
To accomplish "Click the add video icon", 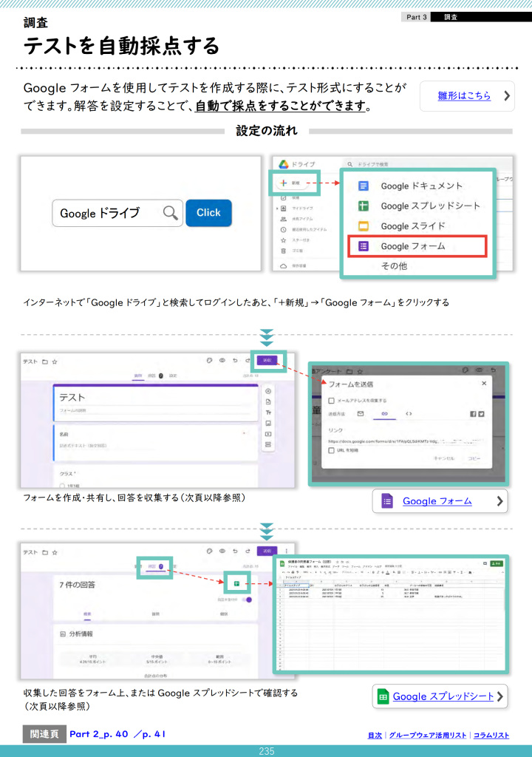I will pyautogui.click(x=268, y=434).
